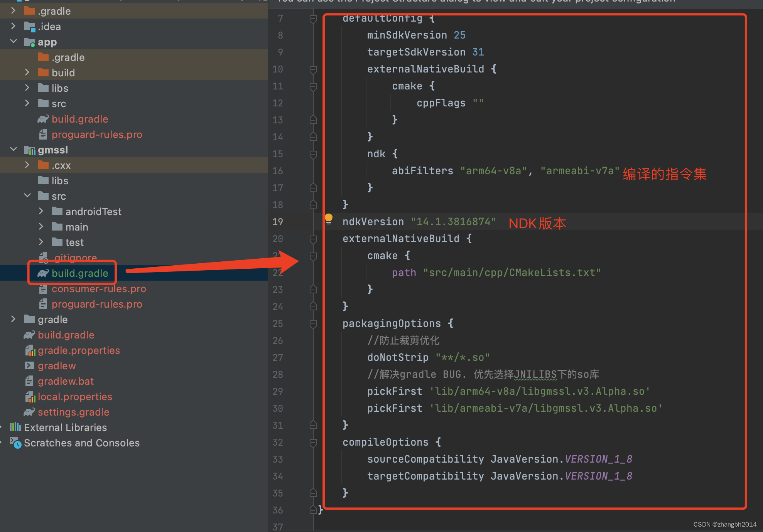This screenshot has width=763, height=532.
Task: Expand the androidTest folder
Action: click(x=41, y=211)
